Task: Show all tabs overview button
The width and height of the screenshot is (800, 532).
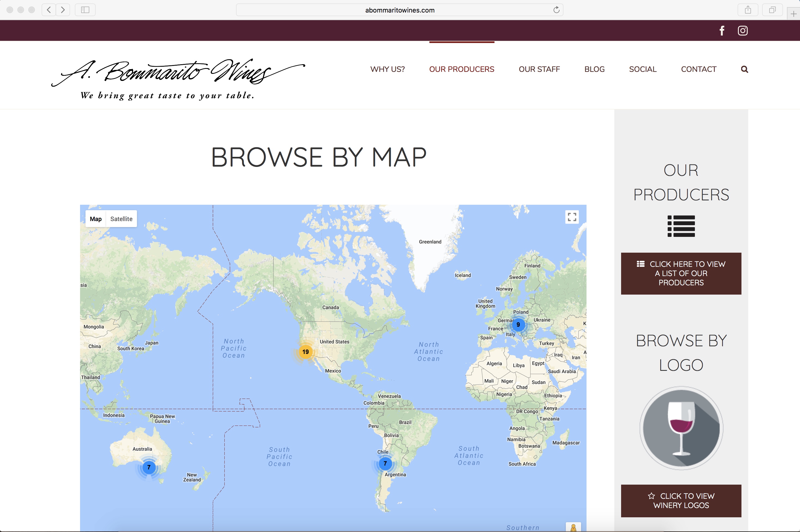Action: point(772,10)
